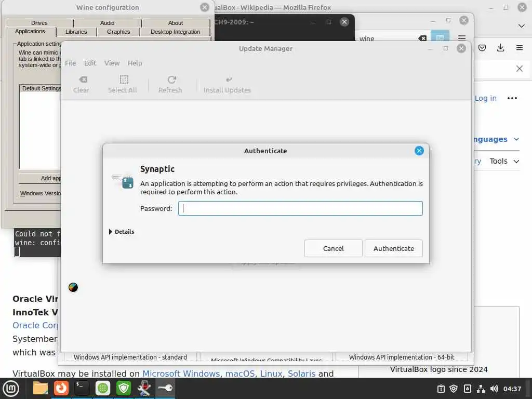The width and height of the screenshot is (532, 399).
Task: Select 'Windows API implementation - standard' entry
Action: coord(130,357)
